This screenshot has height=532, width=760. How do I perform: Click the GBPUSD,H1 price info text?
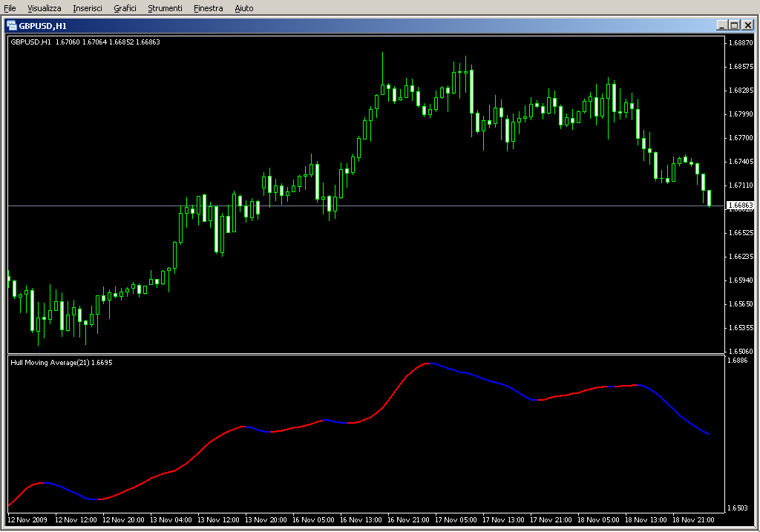click(x=85, y=42)
